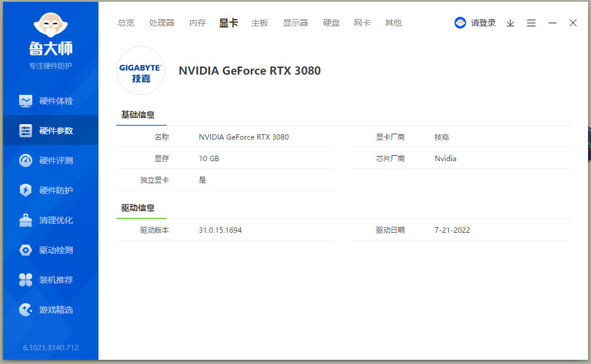Open the hamburger main menu icon
591x364 pixels.
tap(531, 23)
